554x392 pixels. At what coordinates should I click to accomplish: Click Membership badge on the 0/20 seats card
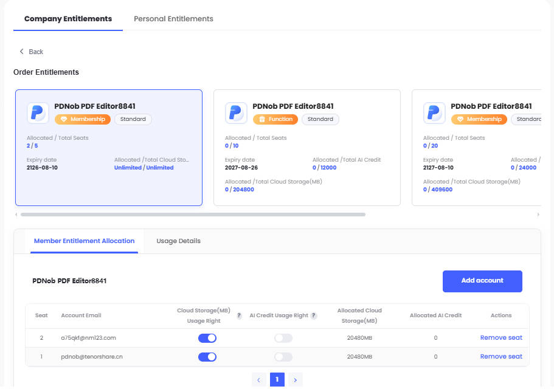(479, 119)
